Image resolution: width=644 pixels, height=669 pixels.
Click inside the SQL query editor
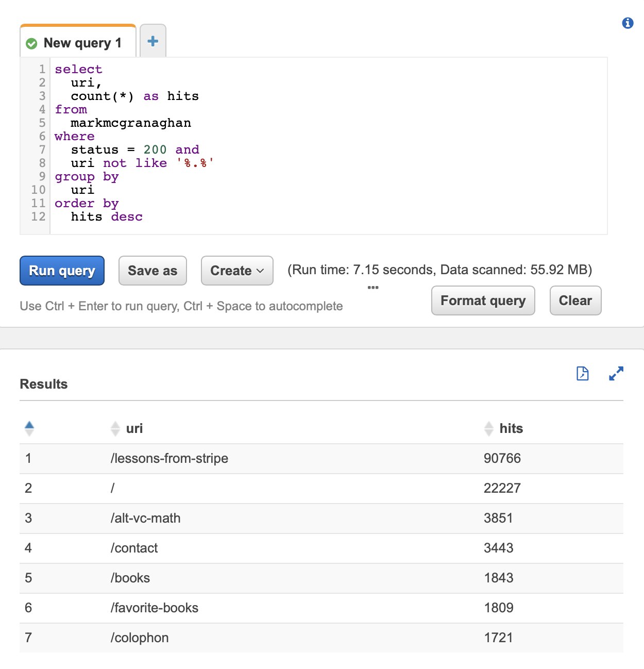(329, 146)
